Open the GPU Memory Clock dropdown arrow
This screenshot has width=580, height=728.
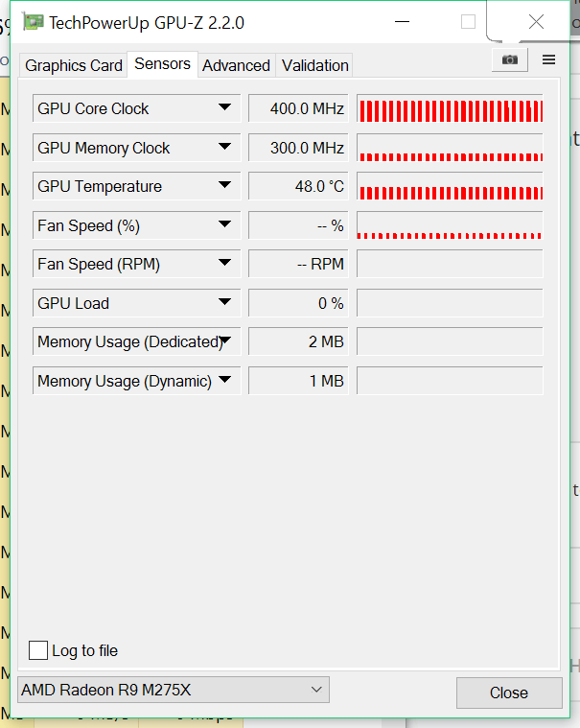(224, 147)
